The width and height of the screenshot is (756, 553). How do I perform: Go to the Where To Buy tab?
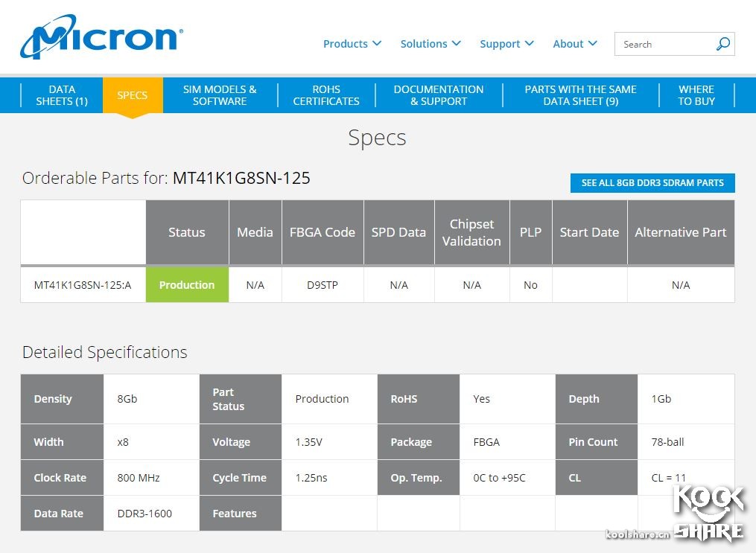click(696, 95)
